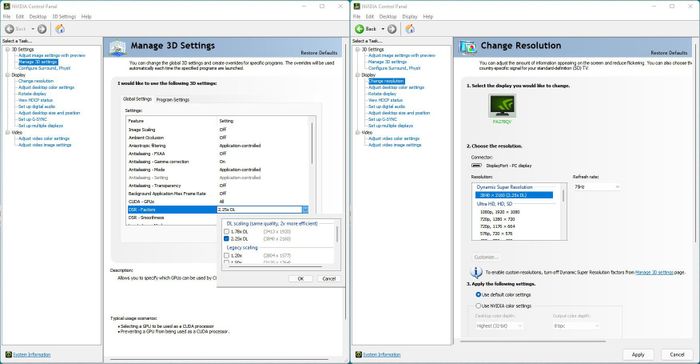Screen dimensions: 700x364
Task: Click the Change Resolution header icon
Action: click(468, 47)
